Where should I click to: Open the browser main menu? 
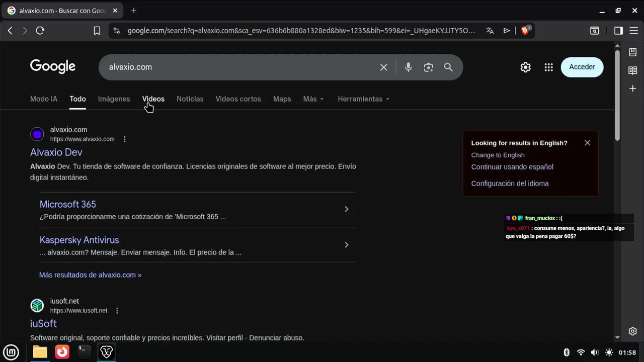click(633, 31)
